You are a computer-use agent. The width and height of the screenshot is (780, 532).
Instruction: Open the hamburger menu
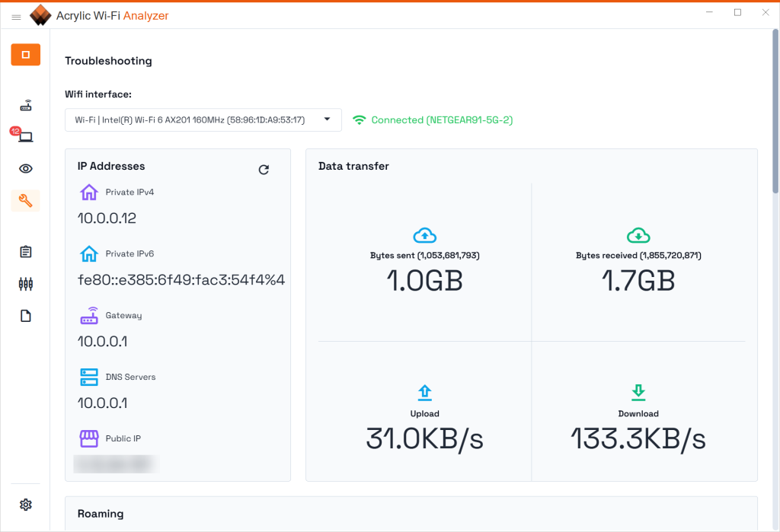[x=17, y=17]
